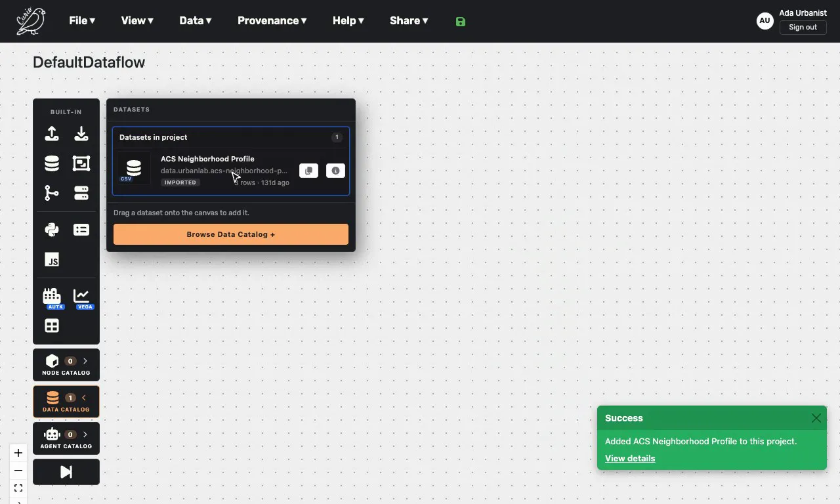Select the Python node icon
840x504 pixels.
pyautogui.click(x=52, y=230)
